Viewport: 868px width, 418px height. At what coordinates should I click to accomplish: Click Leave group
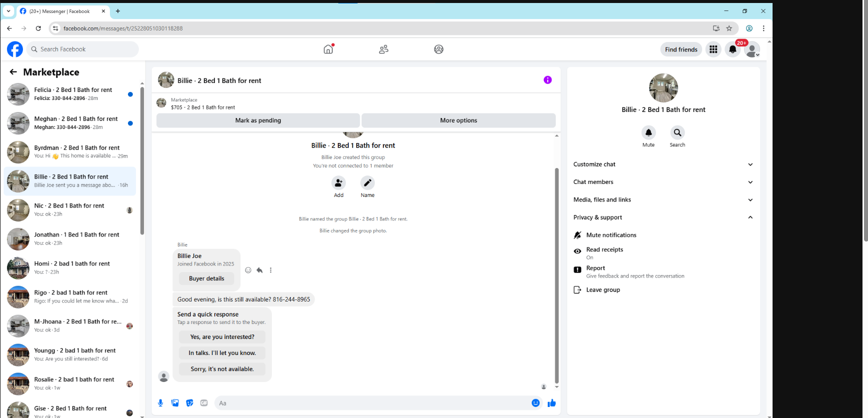(x=663, y=290)
